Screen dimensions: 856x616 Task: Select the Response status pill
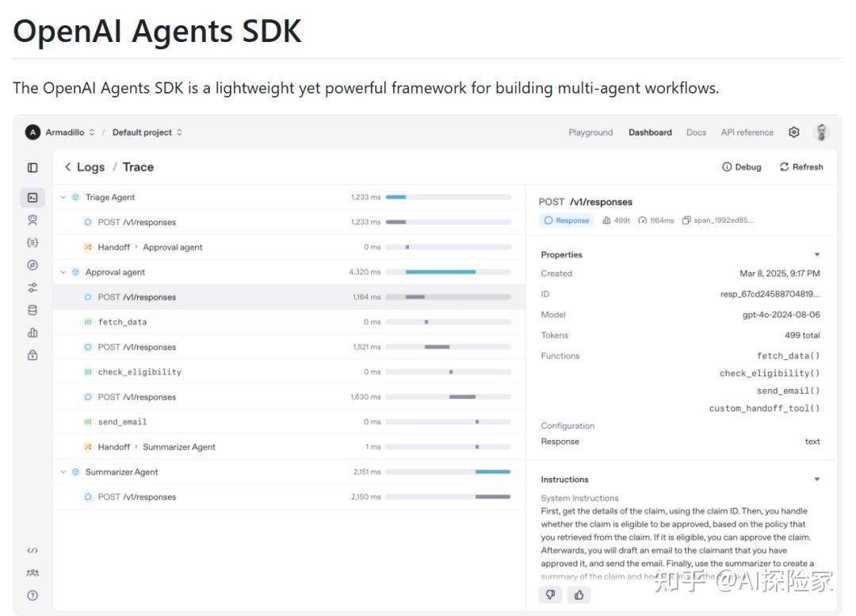tap(566, 220)
